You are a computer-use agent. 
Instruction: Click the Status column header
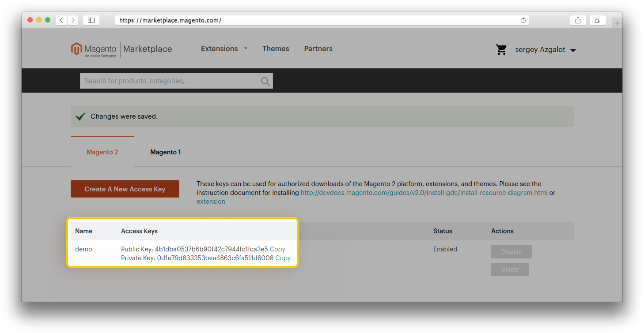tap(443, 231)
